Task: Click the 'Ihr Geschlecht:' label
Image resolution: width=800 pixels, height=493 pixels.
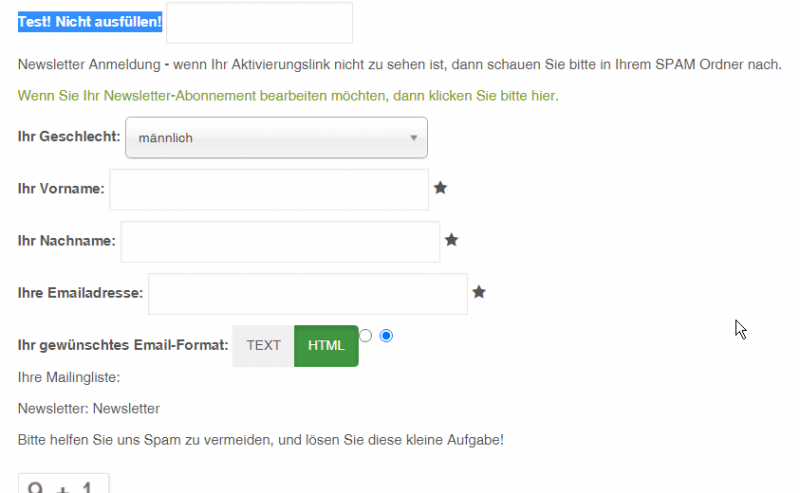Action: 69,137
